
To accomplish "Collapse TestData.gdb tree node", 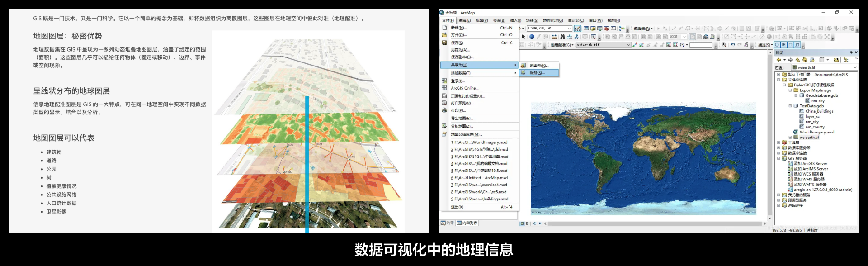I will [790, 106].
